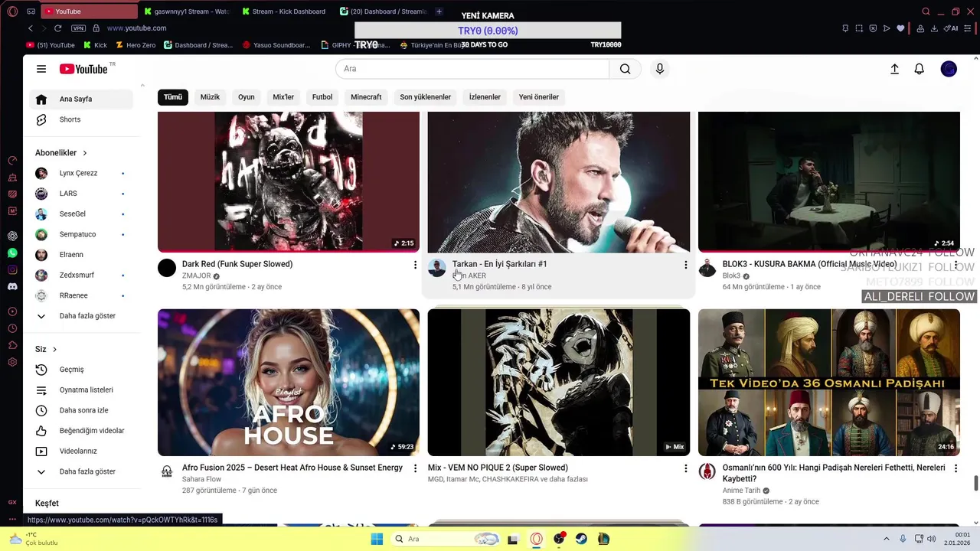Open Sahara Flow channel name

pyautogui.click(x=201, y=480)
